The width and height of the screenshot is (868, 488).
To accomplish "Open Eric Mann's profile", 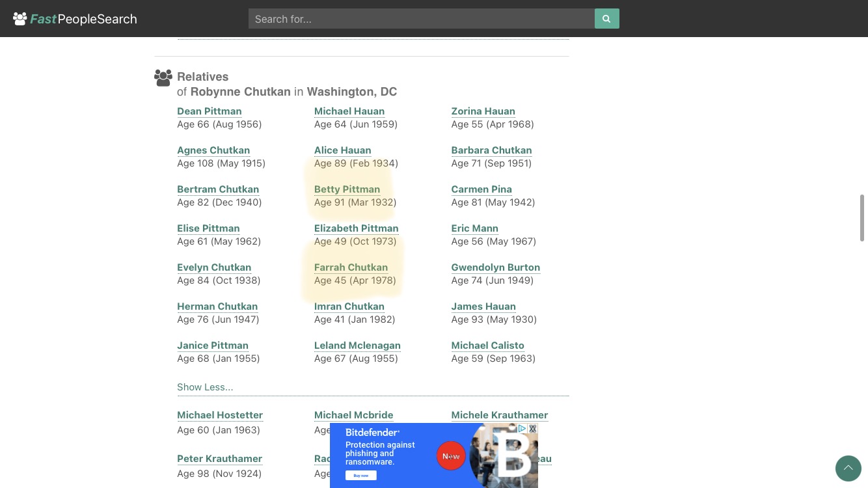I will (x=475, y=228).
